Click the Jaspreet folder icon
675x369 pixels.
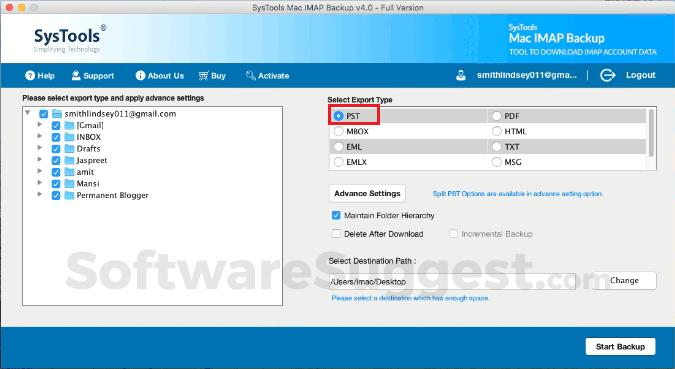tap(69, 160)
